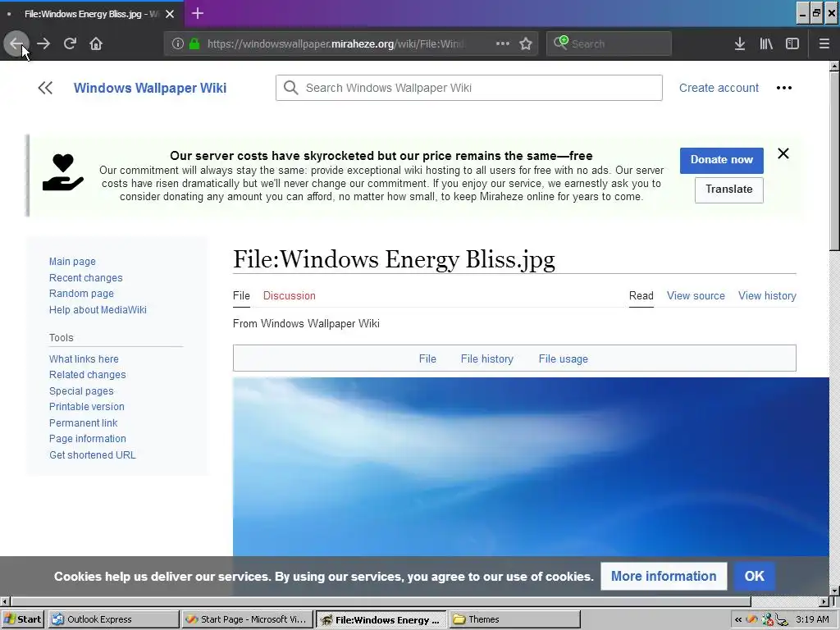
Task: Switch to the Discussion tab
Action: coord(290,295)
